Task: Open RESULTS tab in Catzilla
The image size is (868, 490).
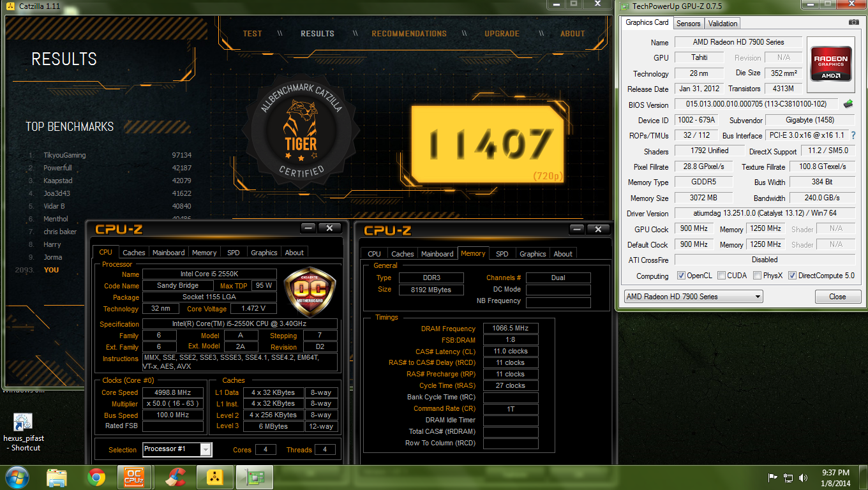Action: click(317, 34)
